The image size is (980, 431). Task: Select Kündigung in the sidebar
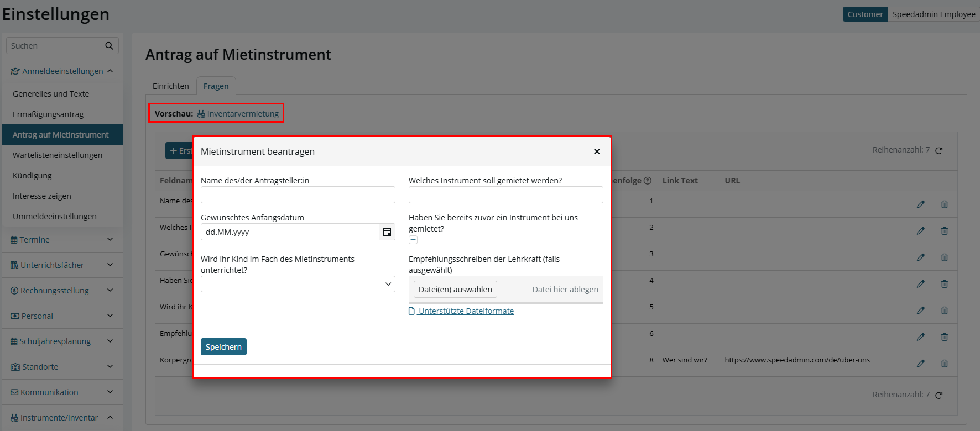[x=62, y=176]
